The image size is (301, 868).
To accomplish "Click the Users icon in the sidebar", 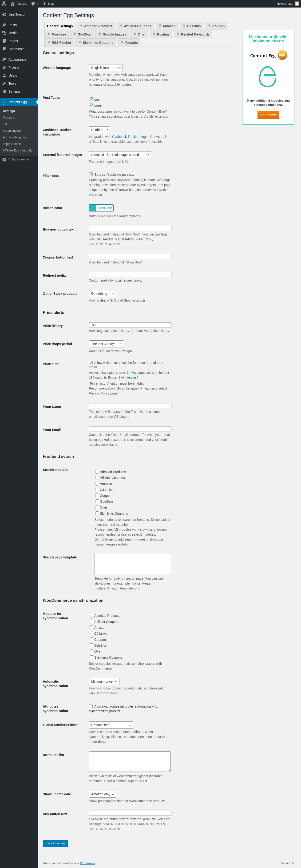I will [4, 76].
